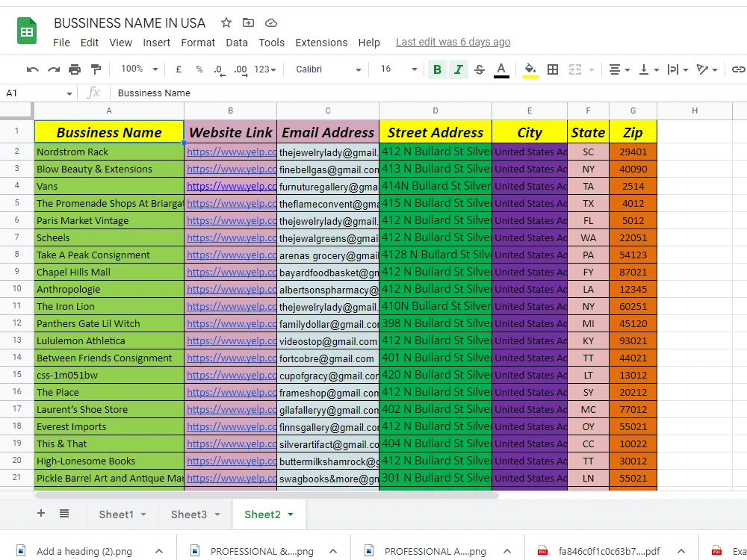
Task: Select column D header
Action: click(436, 111)
